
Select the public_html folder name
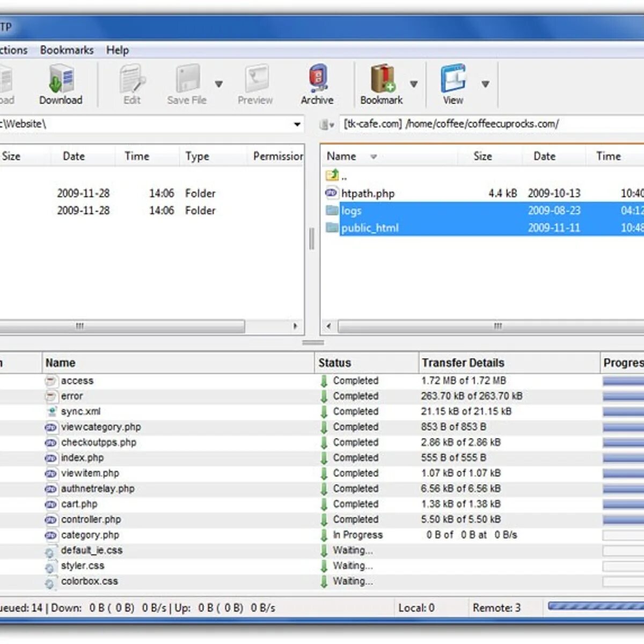click(x=370, y=228)
